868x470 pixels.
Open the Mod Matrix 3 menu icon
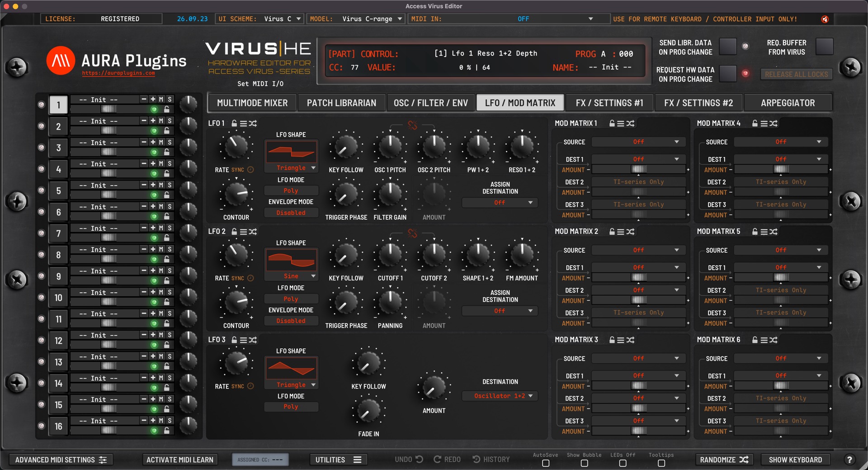point(621,340)
